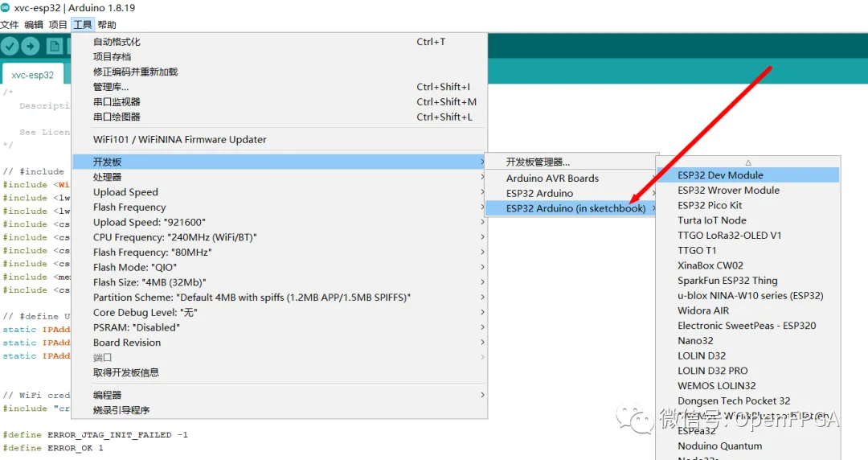Select 烧录引导程序 menu entry
868x460 pixels.
click(x=280, y=409)
